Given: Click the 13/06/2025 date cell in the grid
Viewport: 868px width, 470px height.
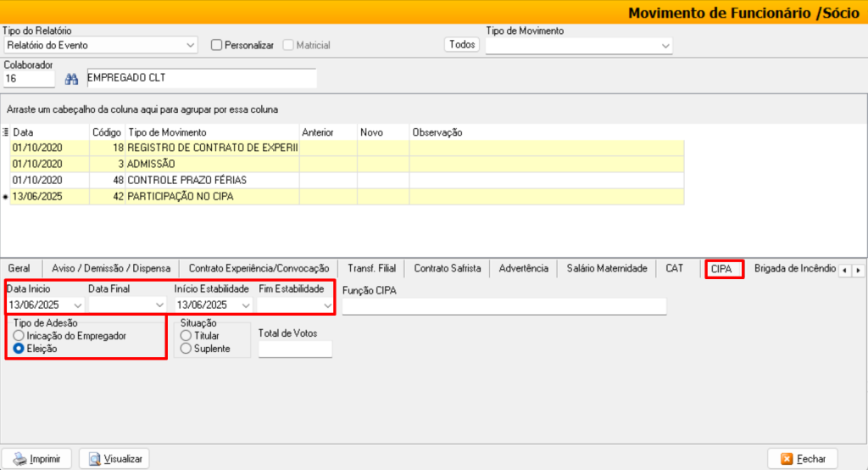Looking at the screenshot, I should (50, 196).
